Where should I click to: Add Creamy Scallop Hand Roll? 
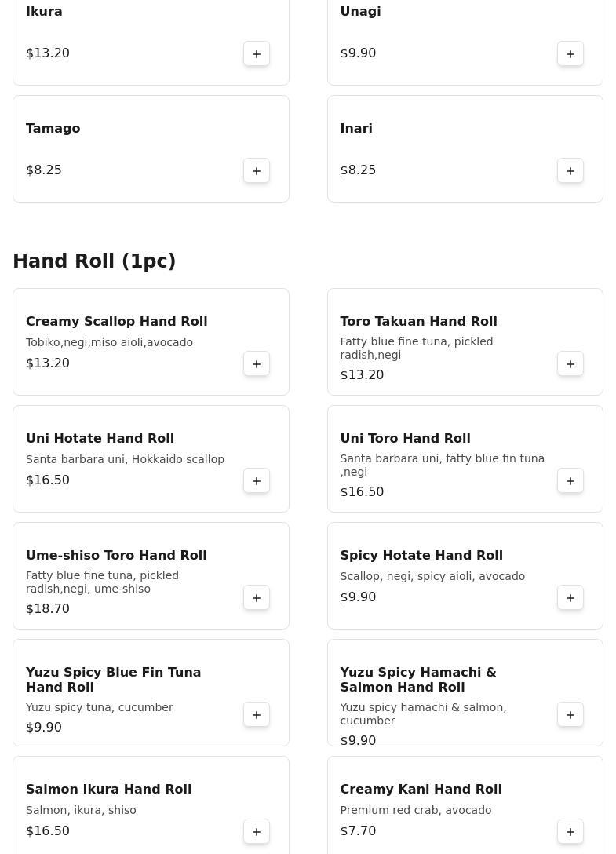point(257,363)
